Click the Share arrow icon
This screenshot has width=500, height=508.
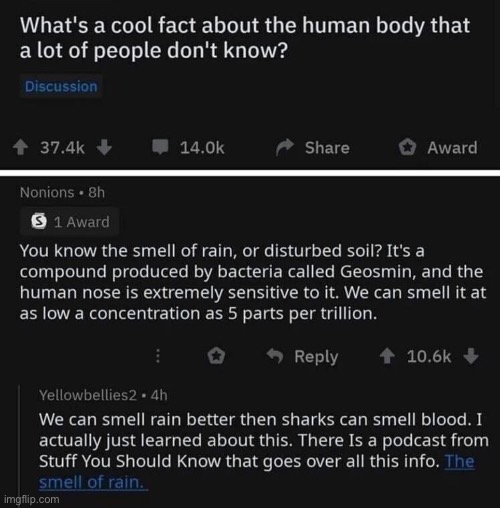(285, 147)
